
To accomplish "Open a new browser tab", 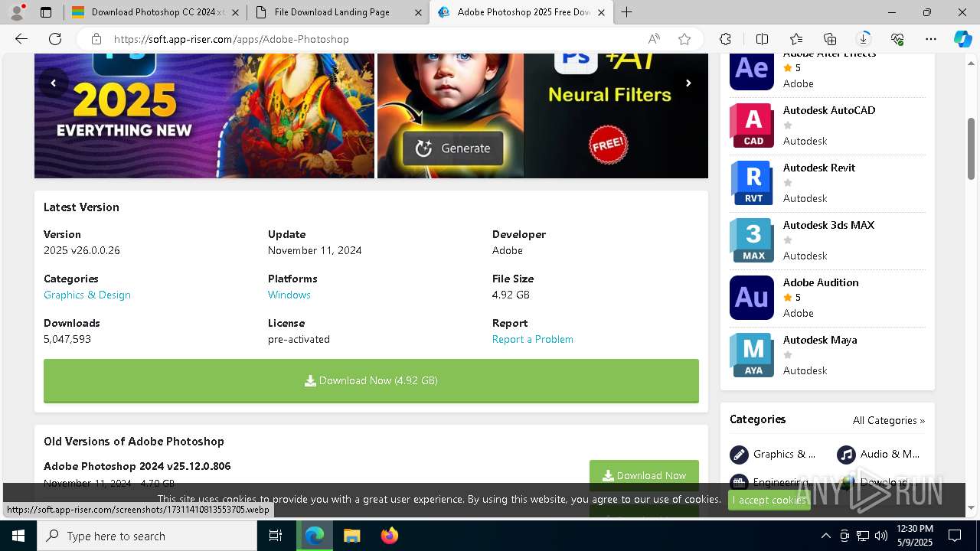I will (627, 12).
